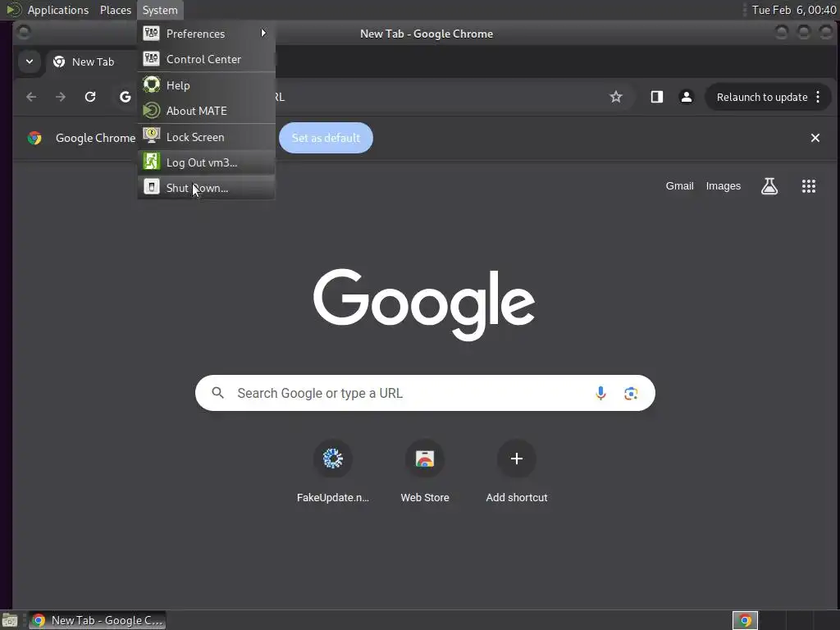The width and height of the screenshot is (840, 630).
Task: Open the Applications menu
Action: coord(58,10)
